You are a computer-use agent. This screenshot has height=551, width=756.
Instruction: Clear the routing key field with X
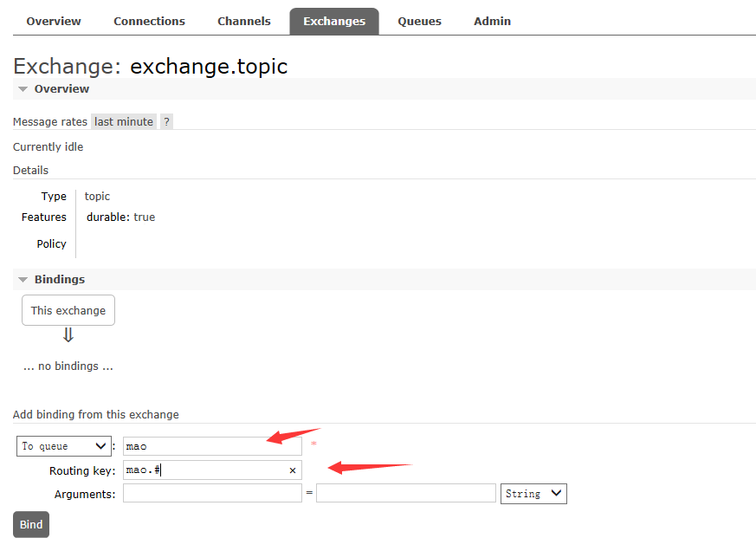(292, 470)
